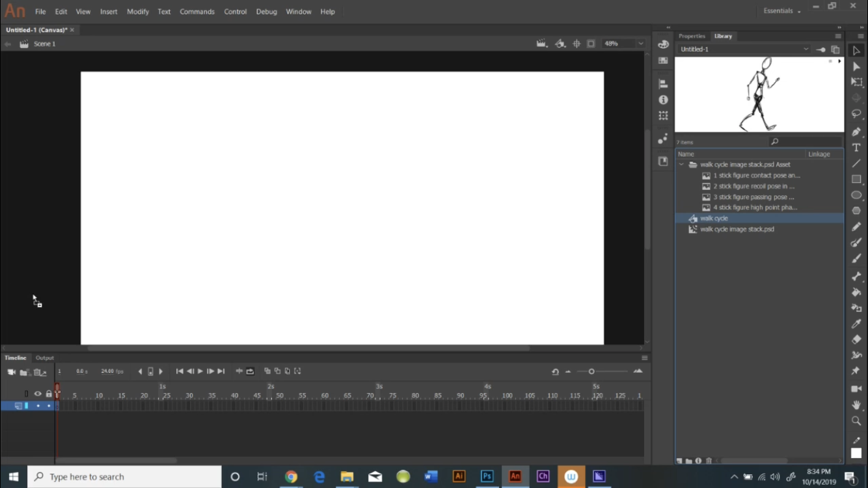This screenshot has height=488, width=868.
Task: Pick the Text tool
Action: 856,147
